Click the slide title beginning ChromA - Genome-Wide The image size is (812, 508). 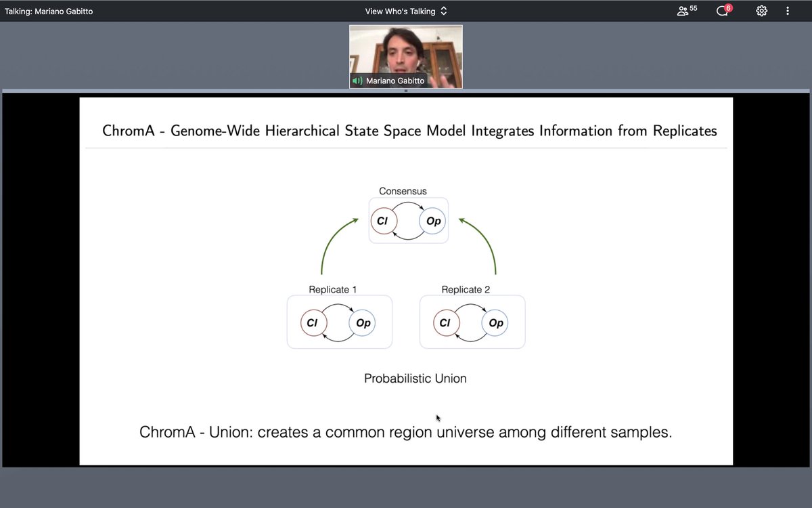pos(409,131)
